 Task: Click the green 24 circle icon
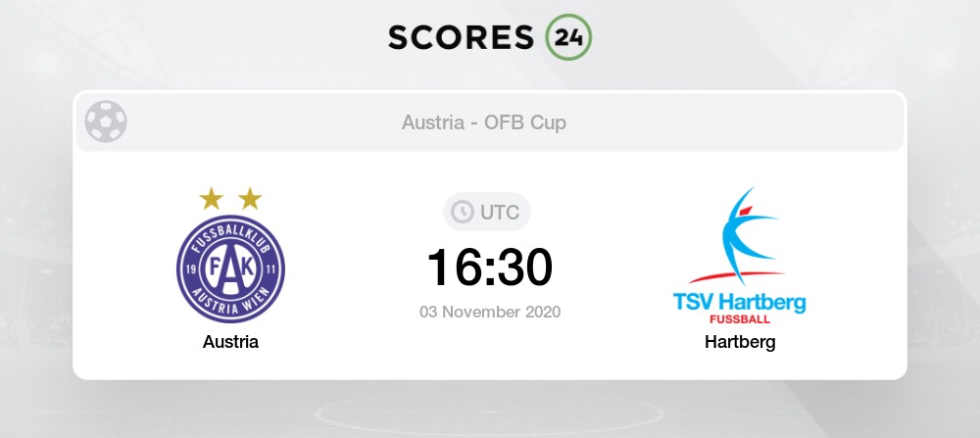point(568,37)
